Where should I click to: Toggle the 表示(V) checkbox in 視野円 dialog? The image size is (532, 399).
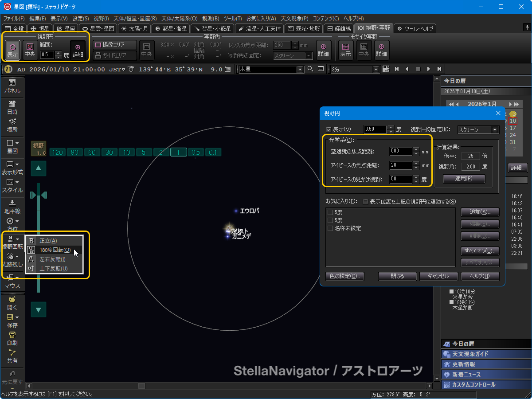329,129
